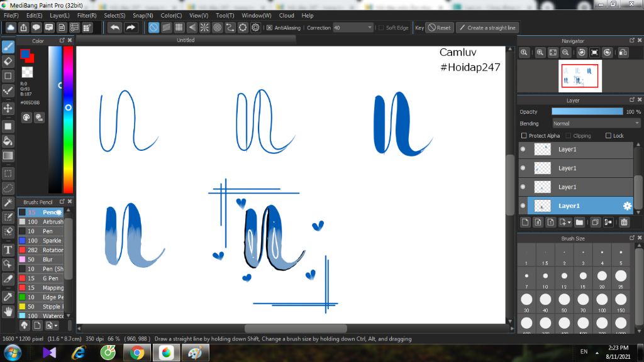Add a new folder in Layer panel
This screenshot has width=644, height=362.
579,222
